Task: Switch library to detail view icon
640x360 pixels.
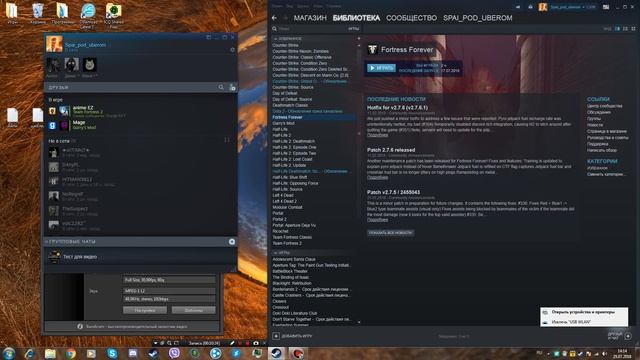Action: pyautogui.click(x=618, y=29)
